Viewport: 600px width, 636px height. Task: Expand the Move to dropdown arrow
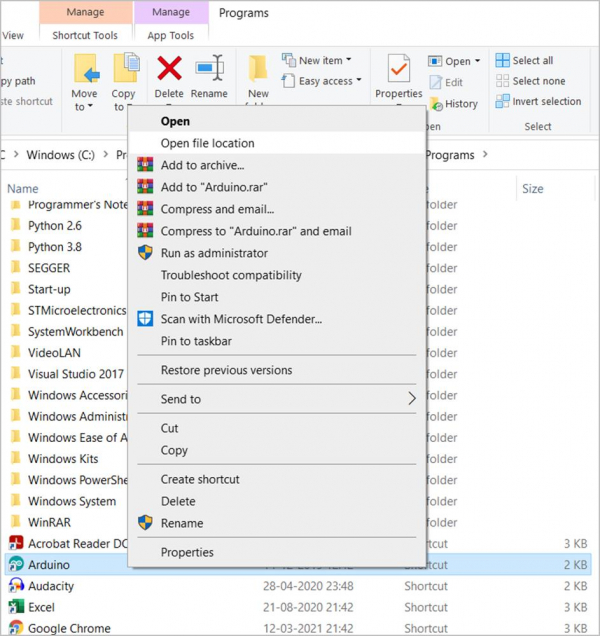tap(90, 106)
